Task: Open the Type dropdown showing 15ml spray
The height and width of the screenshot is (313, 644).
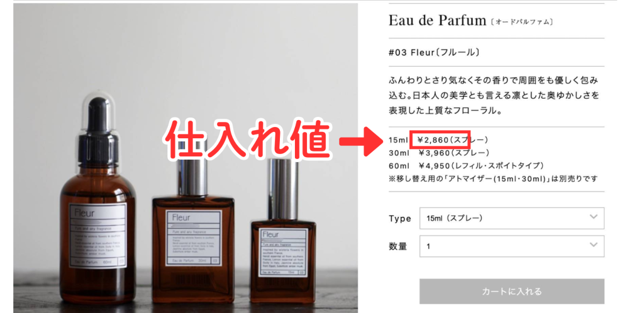Action: coord(512,218)
